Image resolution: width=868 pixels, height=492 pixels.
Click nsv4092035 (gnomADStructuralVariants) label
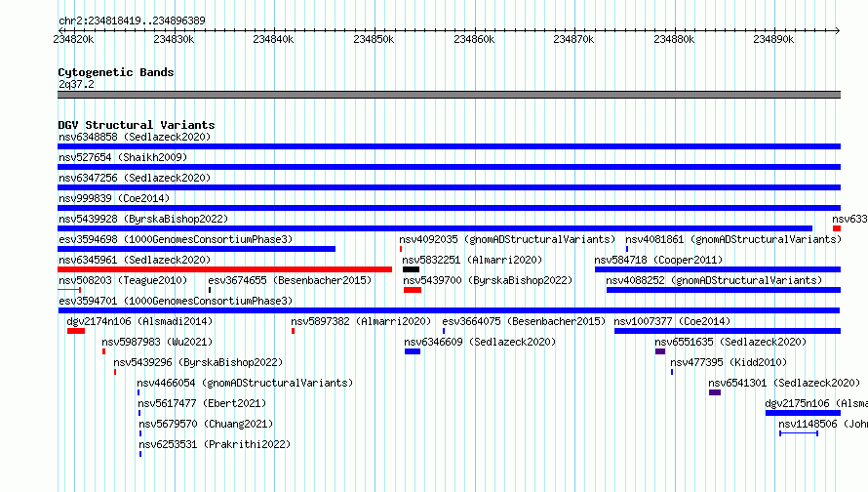point(507,239)
